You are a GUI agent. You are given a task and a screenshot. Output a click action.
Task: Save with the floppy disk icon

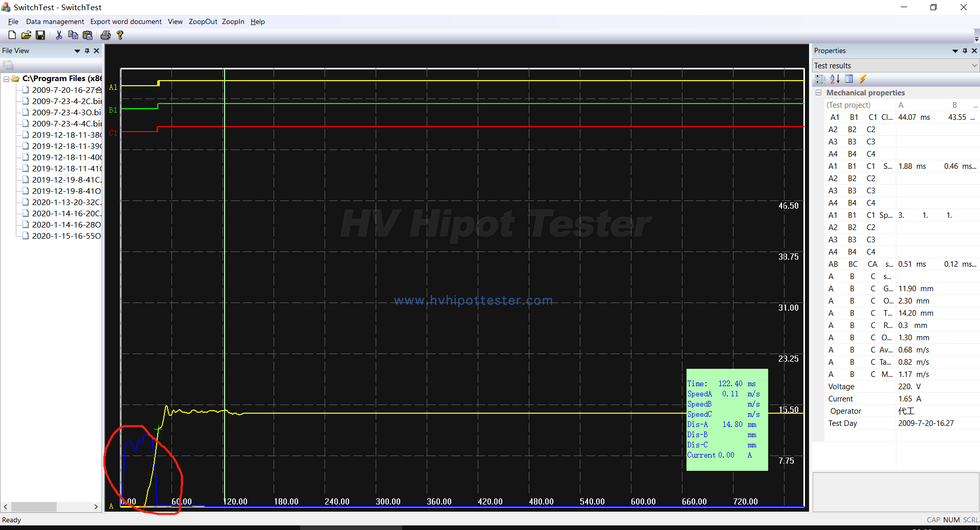click(x=40, y=35)
